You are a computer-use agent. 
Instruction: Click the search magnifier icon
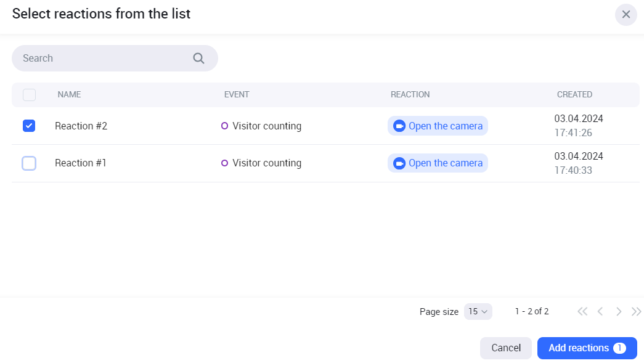[x=198, y=58]
